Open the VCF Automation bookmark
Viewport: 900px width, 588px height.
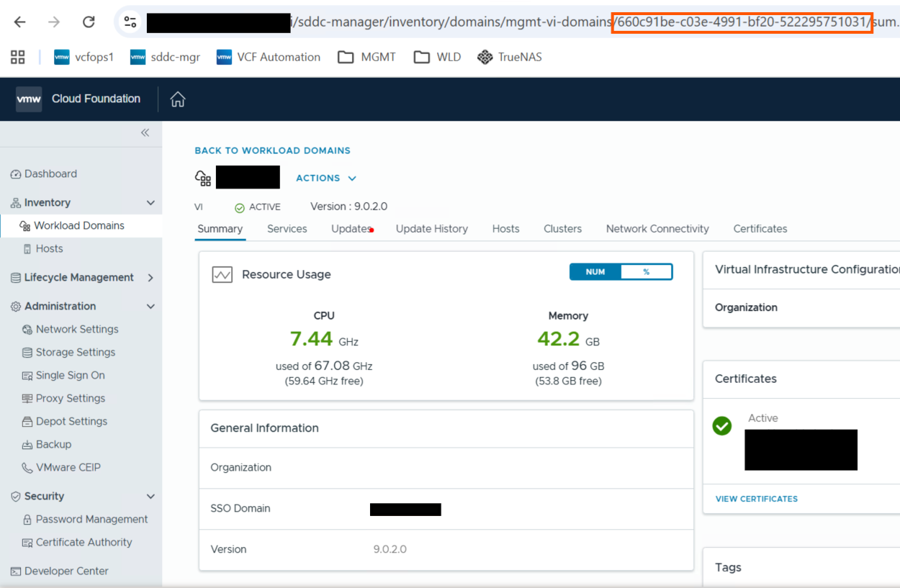268,57
